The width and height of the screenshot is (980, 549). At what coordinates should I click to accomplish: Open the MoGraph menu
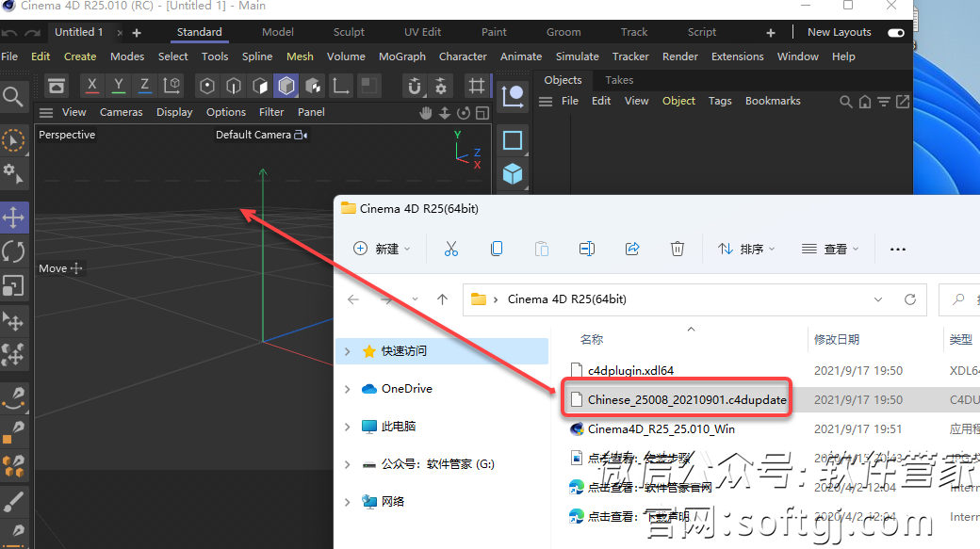pyautogui.click(x=402, y=57)
